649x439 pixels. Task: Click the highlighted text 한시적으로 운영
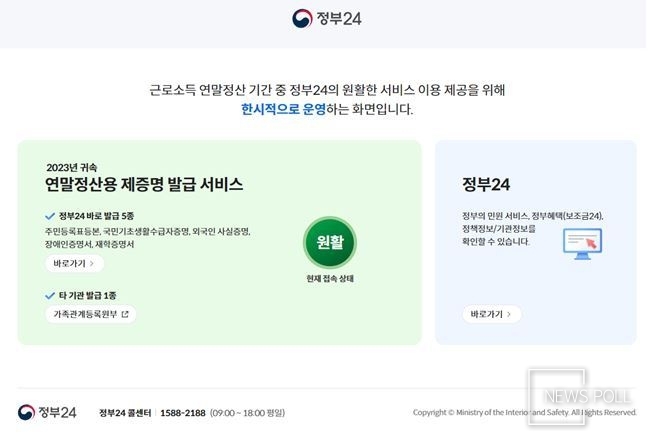coord(283,109)
